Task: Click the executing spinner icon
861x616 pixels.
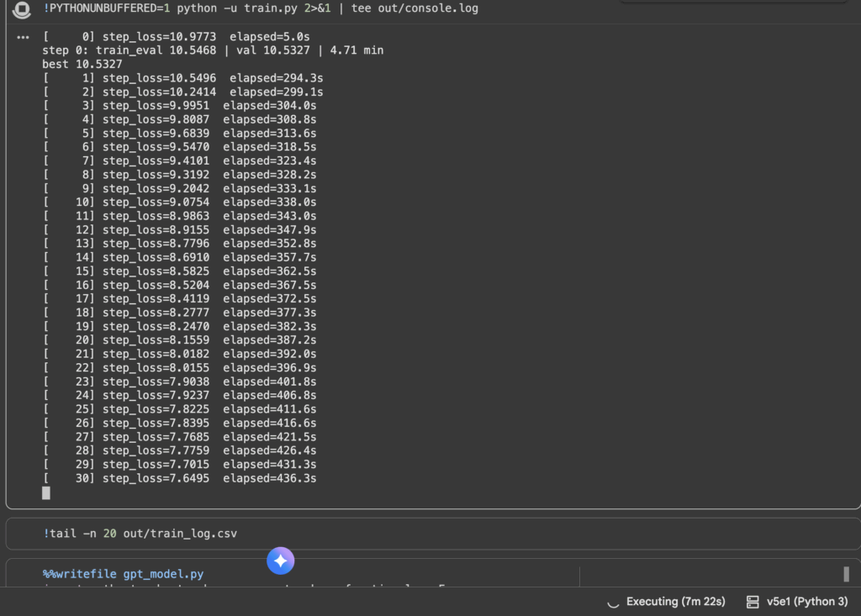Action: (x=613, y=602)
